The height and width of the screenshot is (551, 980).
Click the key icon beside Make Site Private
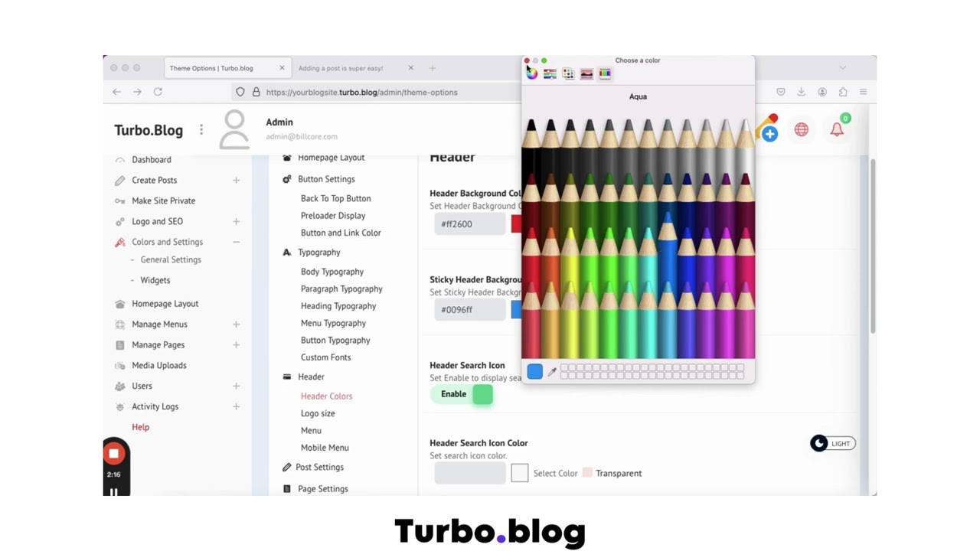120,201
